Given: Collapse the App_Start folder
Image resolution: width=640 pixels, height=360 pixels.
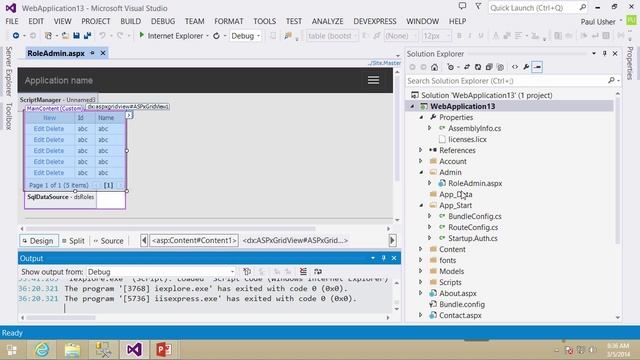Looking at the screenshot, I should 421,205.
